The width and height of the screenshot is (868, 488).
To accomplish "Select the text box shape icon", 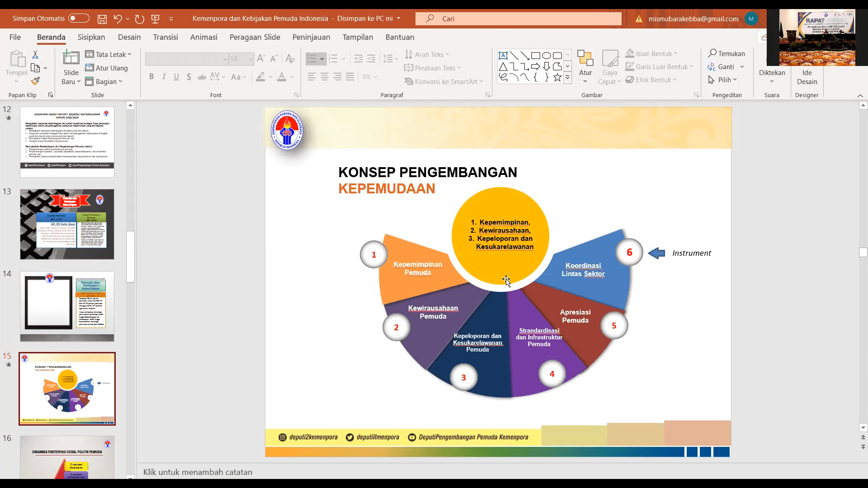I will [503, 56].
